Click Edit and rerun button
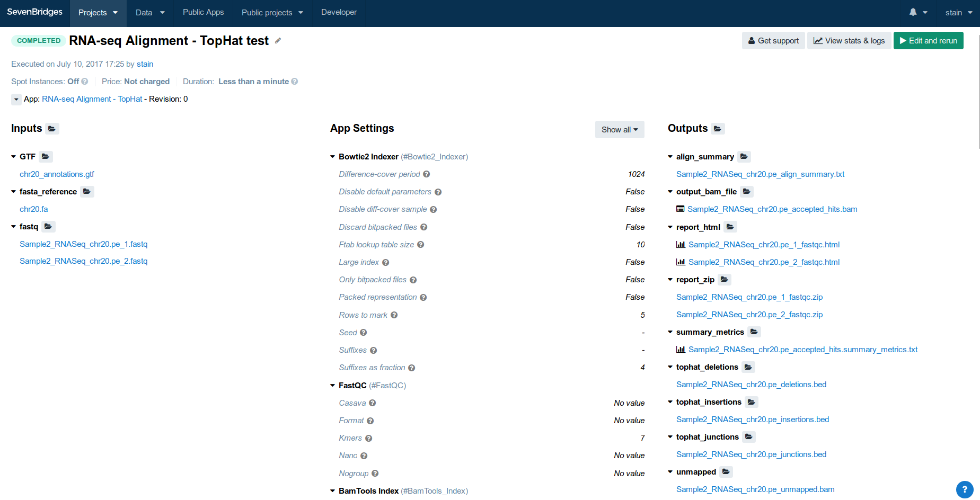The image size is (980, 500). (929, 41)
